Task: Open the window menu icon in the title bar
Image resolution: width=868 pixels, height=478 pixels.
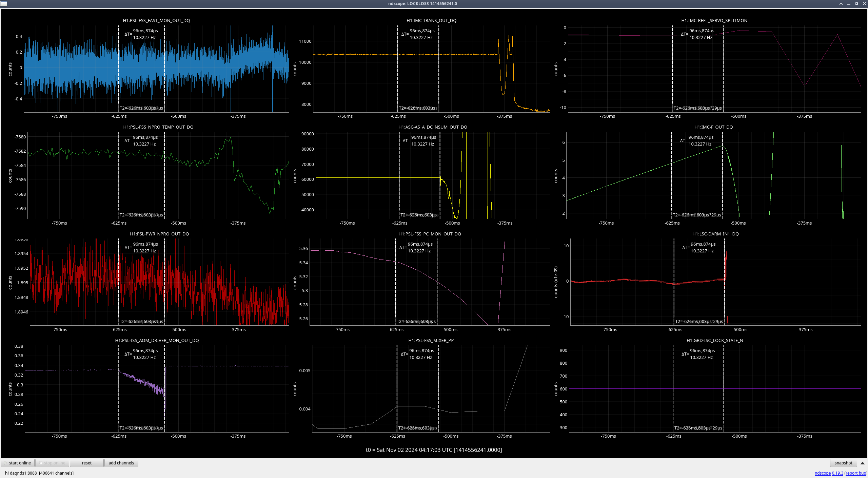Action: (3, 3)
